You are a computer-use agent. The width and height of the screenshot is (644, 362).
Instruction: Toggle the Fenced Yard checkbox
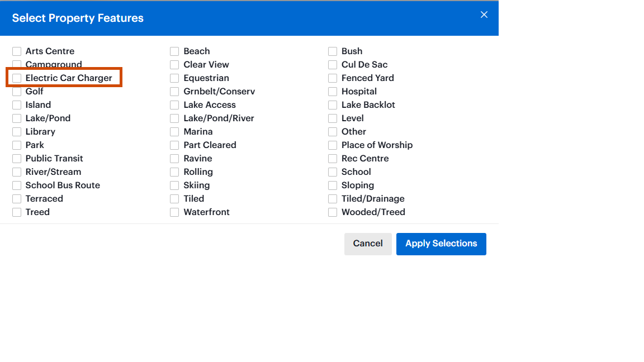pyautogui.click(x=333, y=78)
